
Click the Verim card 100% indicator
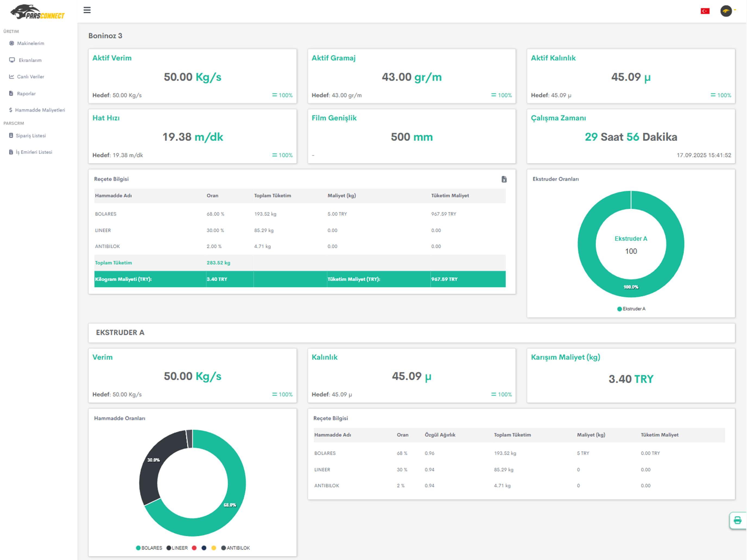[x=282, y=394]
